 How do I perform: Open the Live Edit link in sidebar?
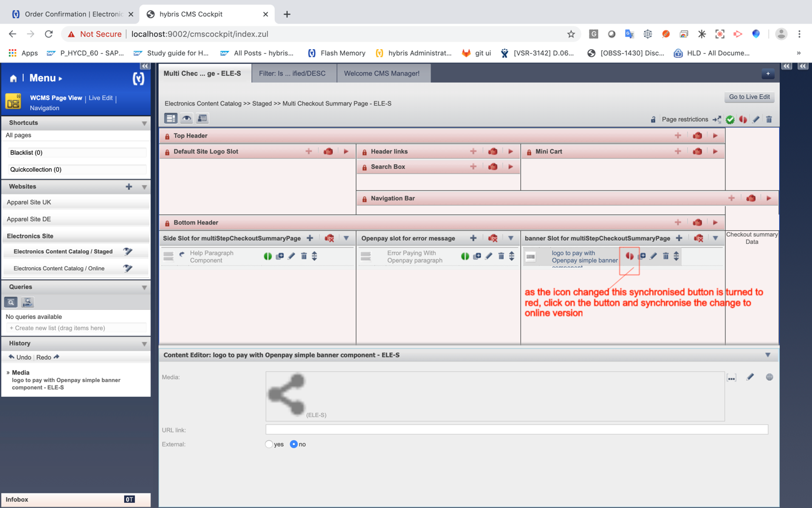(100, 98)
